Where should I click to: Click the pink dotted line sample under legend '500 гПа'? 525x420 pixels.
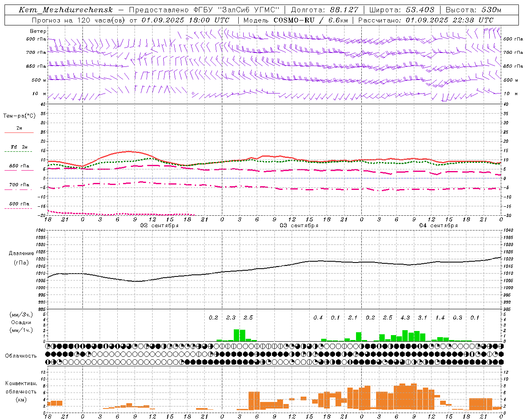click(x=18, y=208)
